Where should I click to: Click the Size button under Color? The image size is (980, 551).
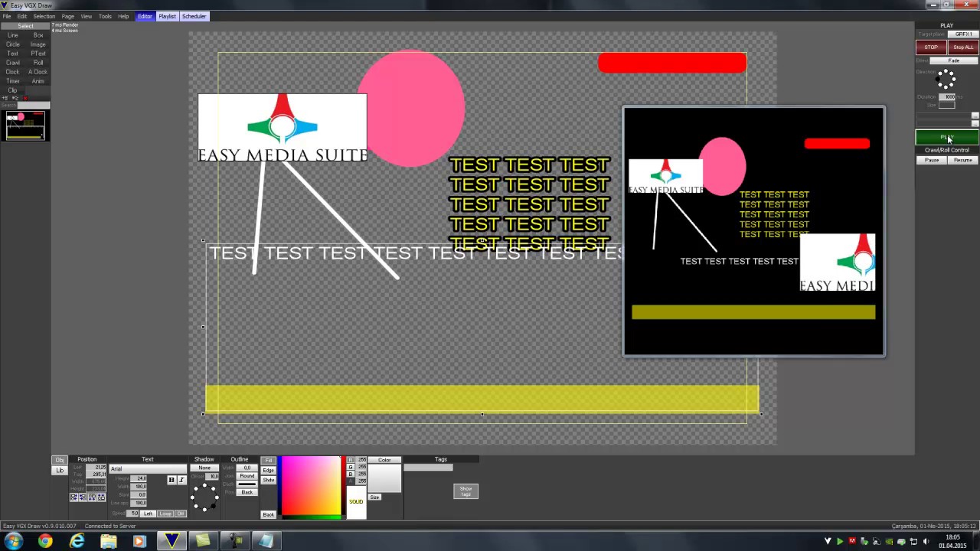click(374, 497)
